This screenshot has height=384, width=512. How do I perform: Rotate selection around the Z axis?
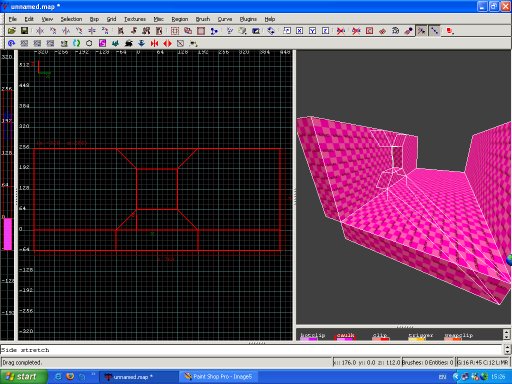click(105, 31)
